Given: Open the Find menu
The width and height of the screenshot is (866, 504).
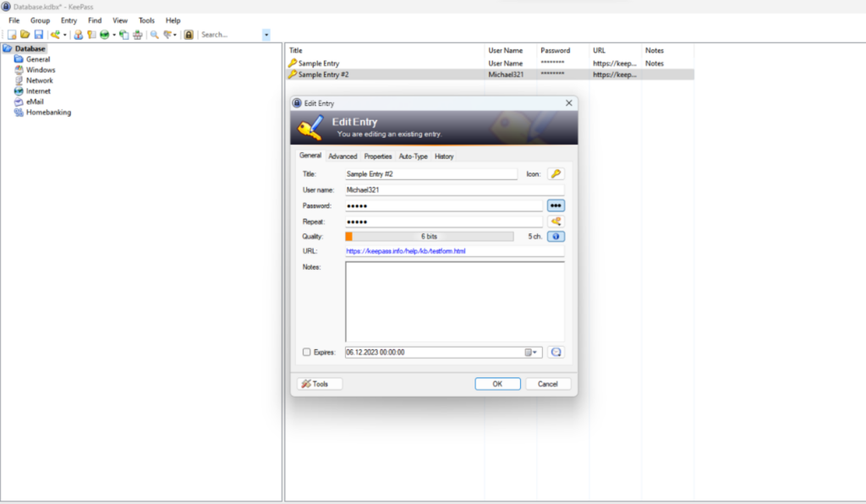Looking at the screenshot, I should [x=95, y=20].
